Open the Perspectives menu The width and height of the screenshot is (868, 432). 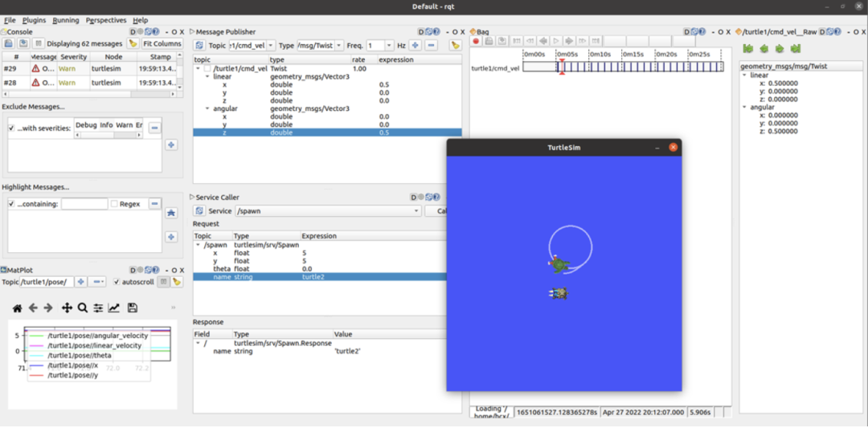tap(106, 20)
